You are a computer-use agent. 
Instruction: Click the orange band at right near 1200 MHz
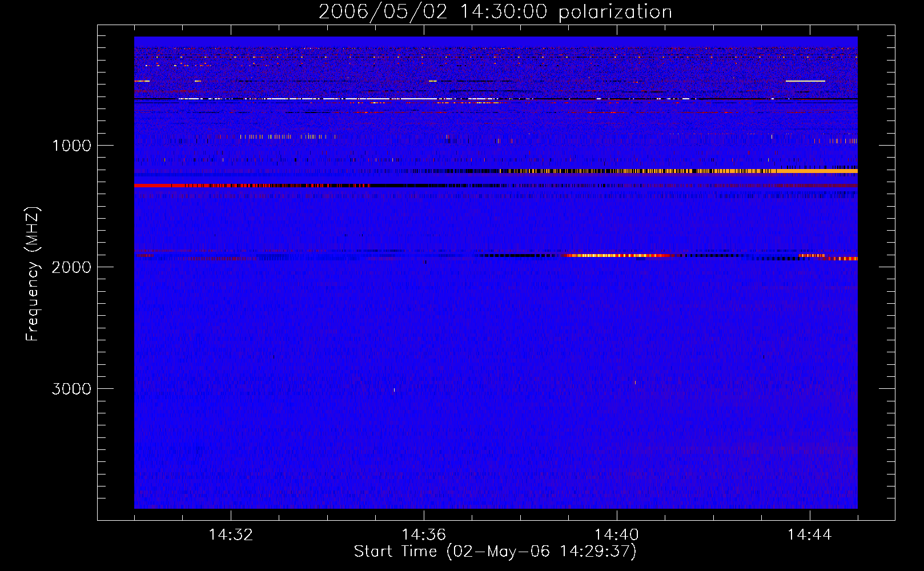[817, 171]
